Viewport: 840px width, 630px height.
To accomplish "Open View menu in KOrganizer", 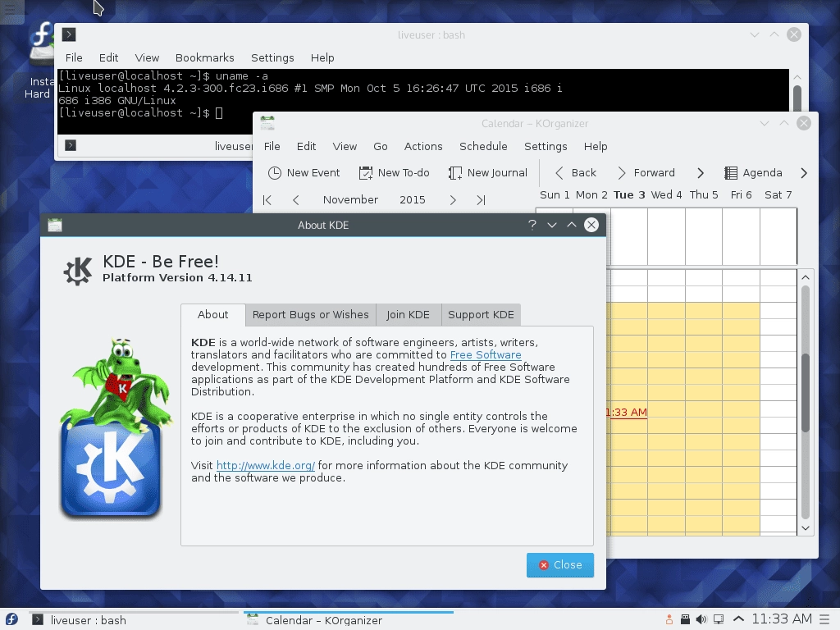I will click(345, 146).
